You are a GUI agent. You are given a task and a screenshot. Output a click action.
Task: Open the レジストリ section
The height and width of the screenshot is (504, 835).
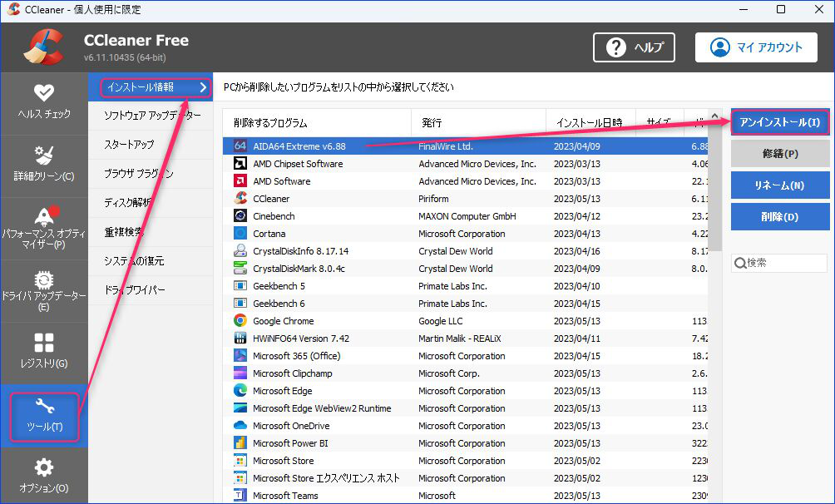[x=44, y=353]
